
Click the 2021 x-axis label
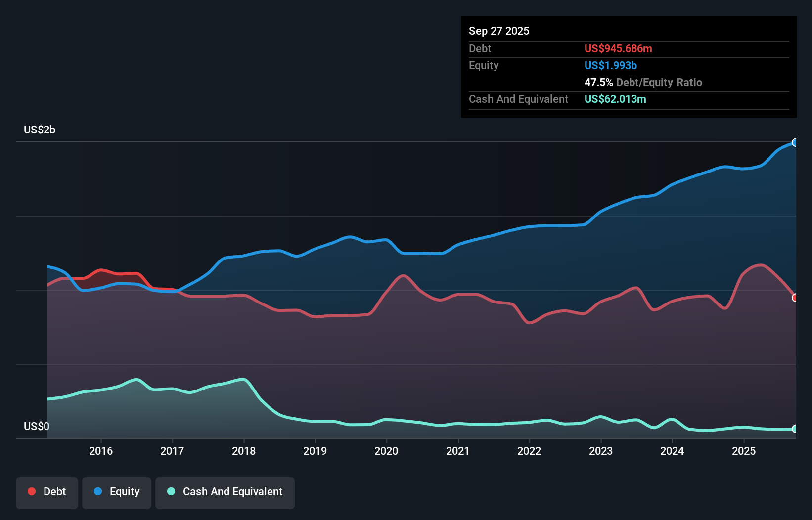point(458,451)
